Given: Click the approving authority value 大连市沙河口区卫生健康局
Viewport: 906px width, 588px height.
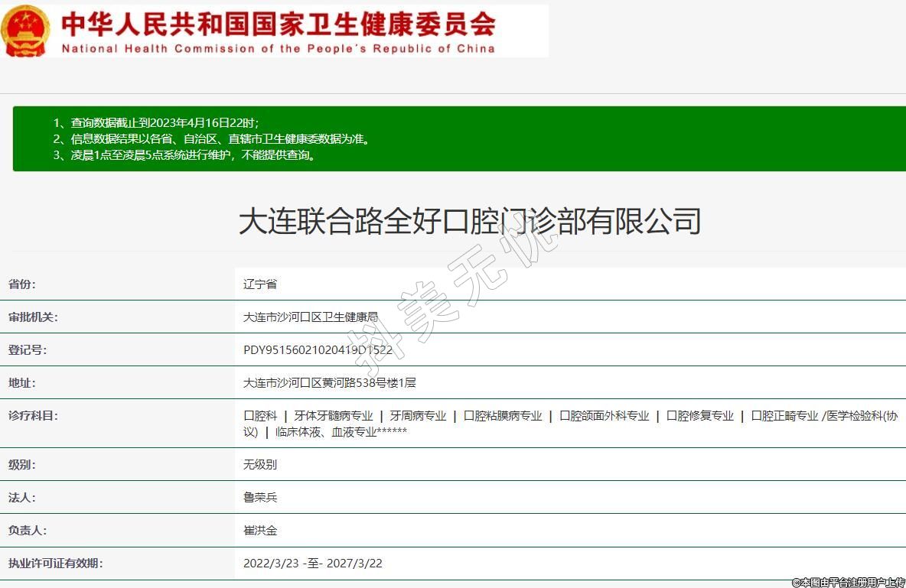Looking at the screenshot, I should [310, 317].
